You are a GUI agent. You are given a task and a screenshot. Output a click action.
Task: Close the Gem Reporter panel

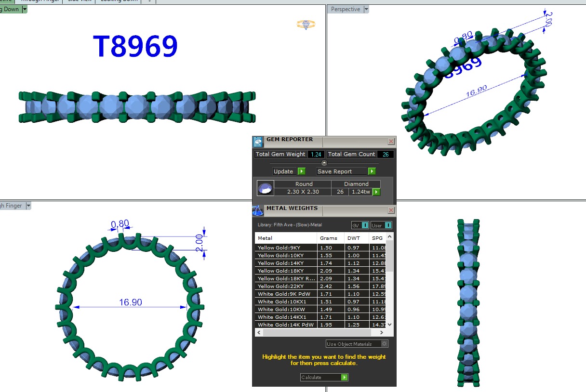(x=391, y=142)
